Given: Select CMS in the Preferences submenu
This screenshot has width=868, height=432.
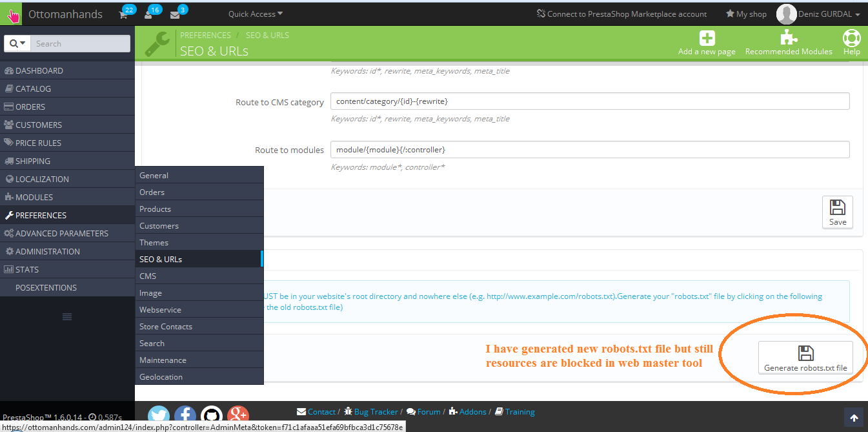Looking at the screenshot, I should (199, 276).
